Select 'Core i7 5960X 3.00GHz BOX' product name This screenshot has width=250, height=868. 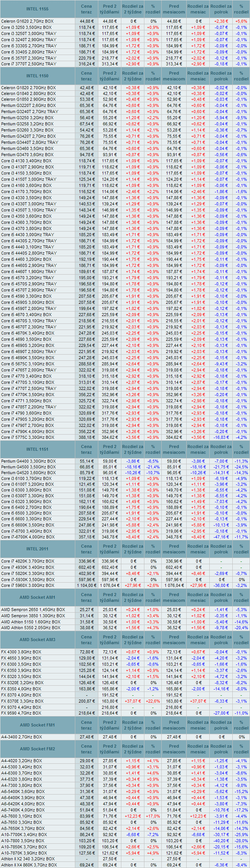28,585
